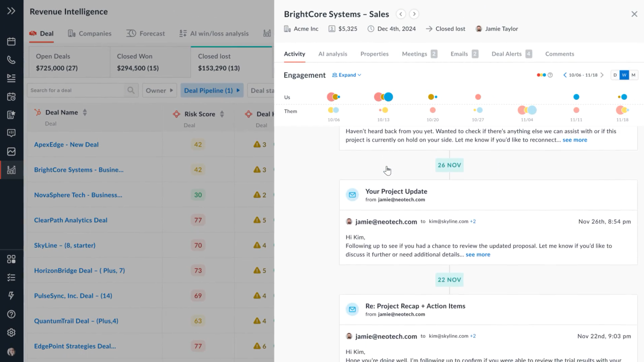Open Revenue Intelligence chart icon in sidebar
The width and height of the screenshot is (644, 362).
pos(11,170)
